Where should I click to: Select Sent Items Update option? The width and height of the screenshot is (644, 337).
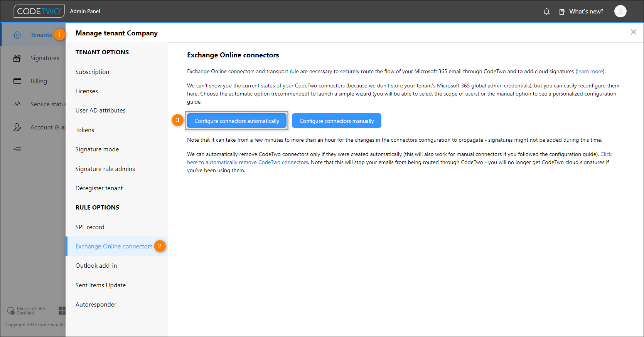tap(116, 285)
